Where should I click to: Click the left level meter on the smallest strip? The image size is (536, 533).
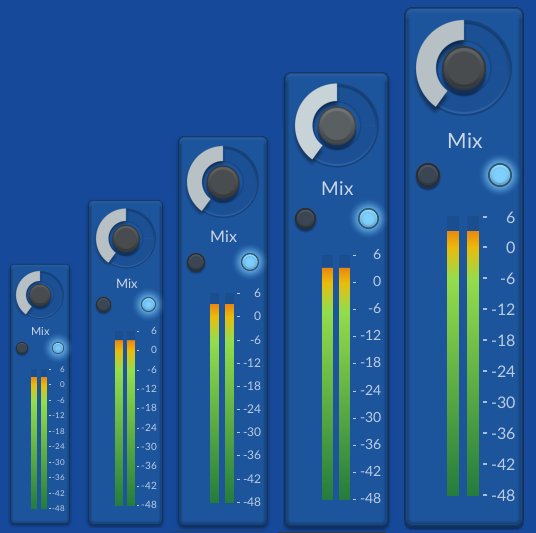pos(34,439)
